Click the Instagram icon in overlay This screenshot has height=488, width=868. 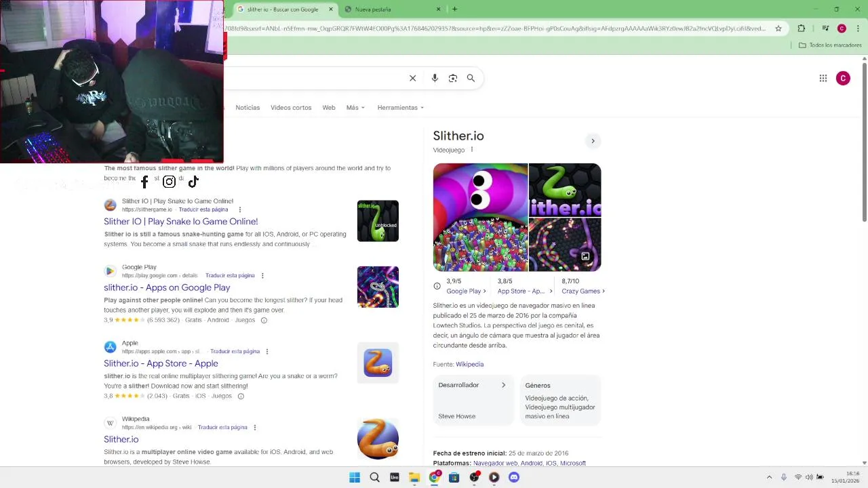(x=169, y=181)
